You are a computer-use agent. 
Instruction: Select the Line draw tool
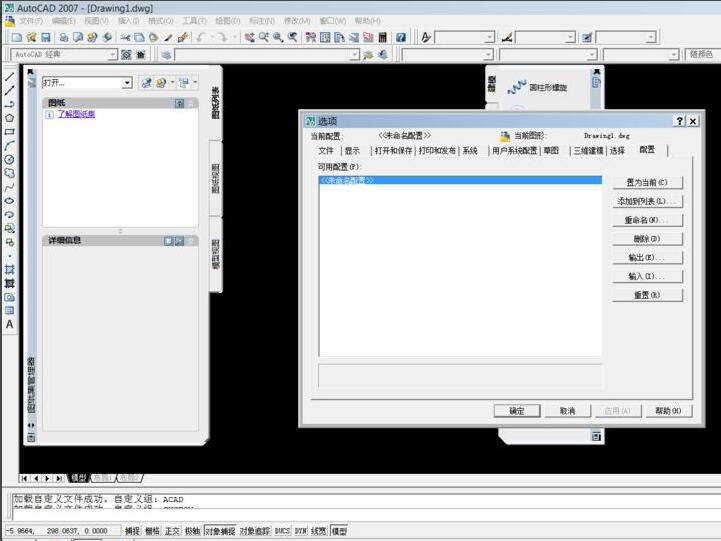(x=9, y=77)
